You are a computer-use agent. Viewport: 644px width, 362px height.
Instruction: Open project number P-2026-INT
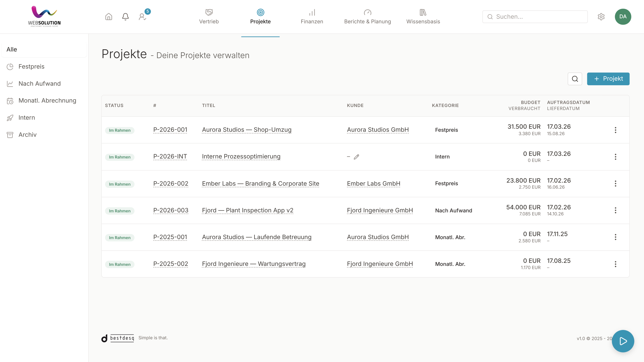(170, 156)
